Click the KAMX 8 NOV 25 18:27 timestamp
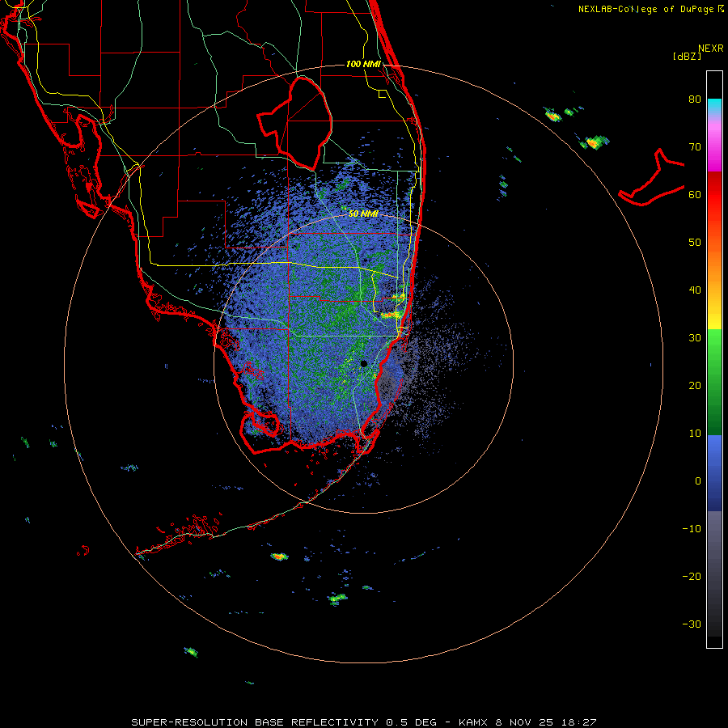728x728 pixels. 527,722
